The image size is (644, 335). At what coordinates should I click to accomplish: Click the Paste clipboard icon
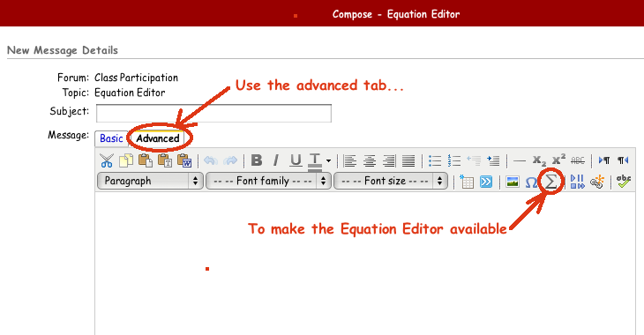tap(146, 160)
